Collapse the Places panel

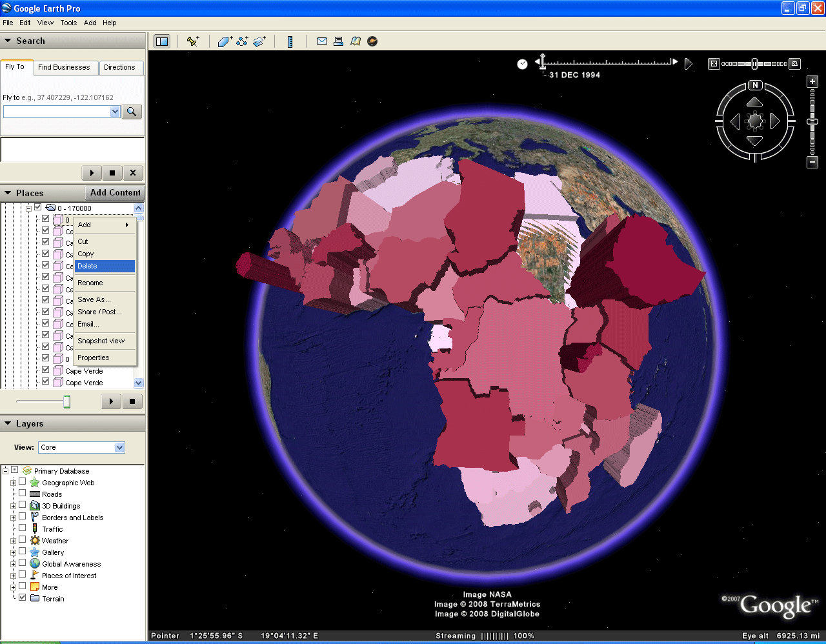click(8, 193)
